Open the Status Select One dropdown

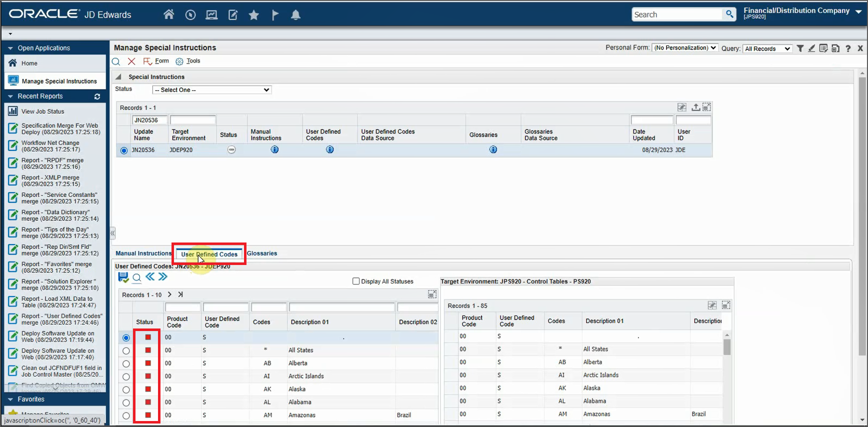(x=211, y=90)
